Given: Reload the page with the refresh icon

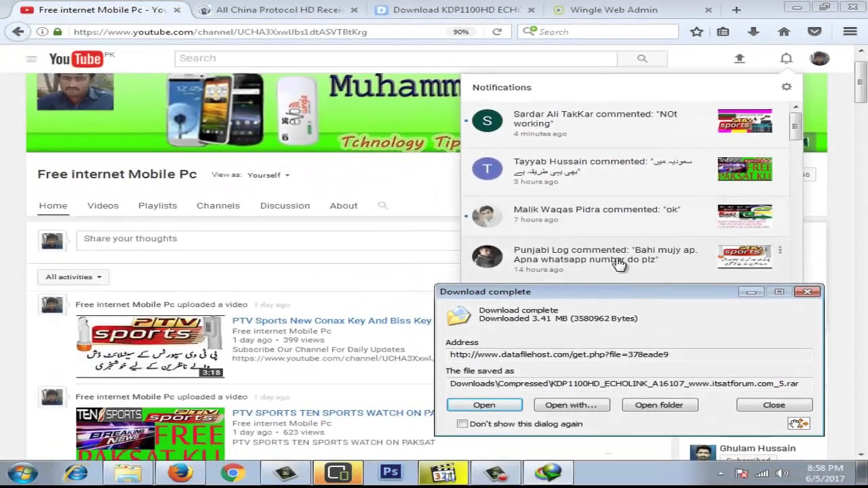Looking at the screenshot, I should tap(497, 32).
